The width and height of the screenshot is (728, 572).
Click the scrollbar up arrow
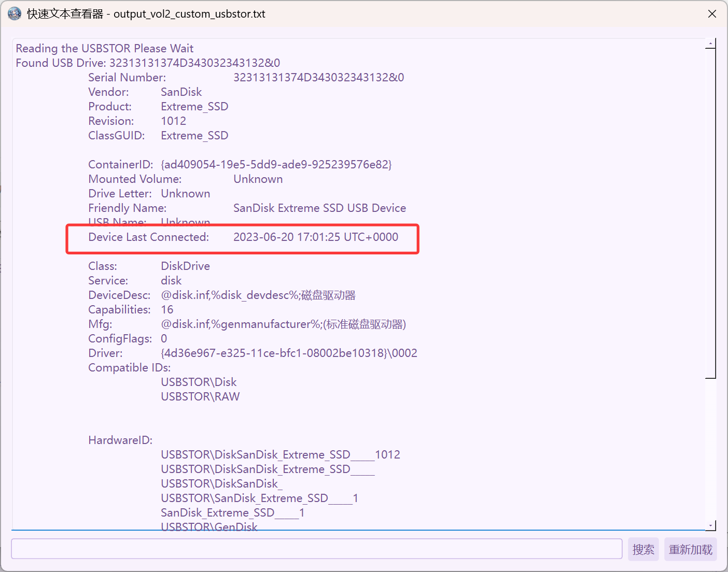(711, 44)
